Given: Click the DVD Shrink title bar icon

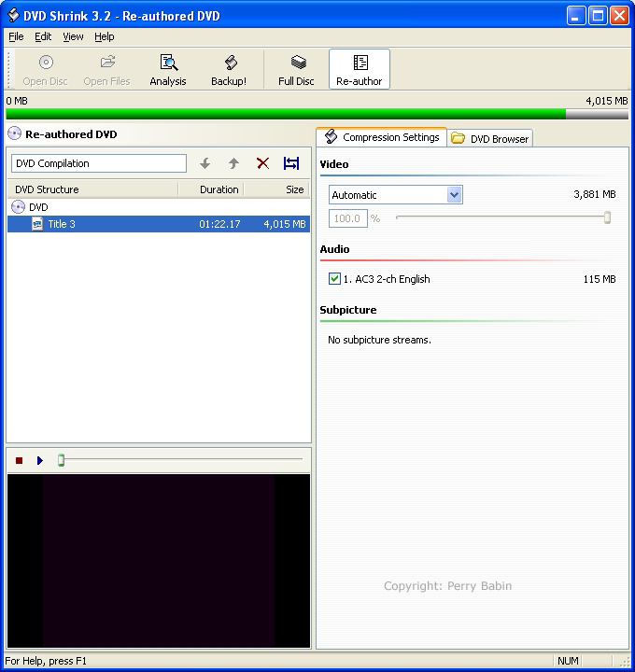Looking at the screenshot, I should (x=13, y=15).
